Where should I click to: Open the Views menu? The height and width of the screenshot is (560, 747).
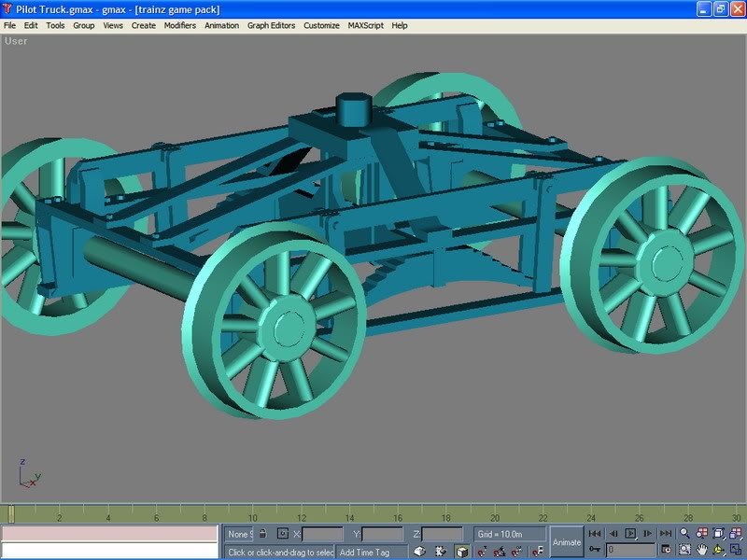pos(113,26)
